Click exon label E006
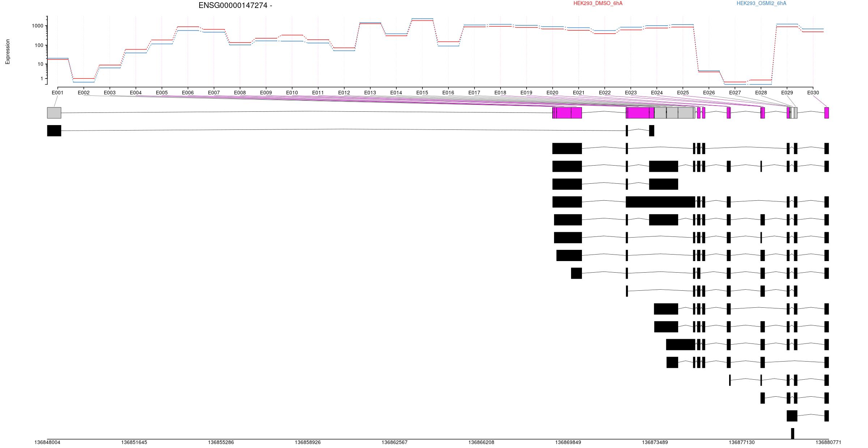 (x=188, y=93)
